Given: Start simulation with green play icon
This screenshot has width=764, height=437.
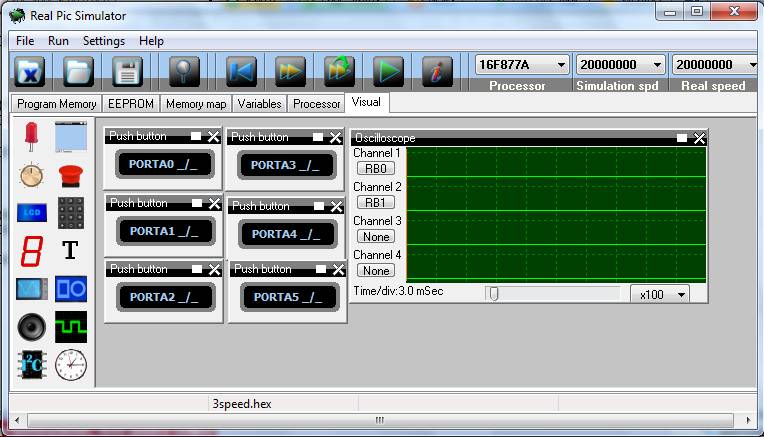Looking at the screenshot, I should (x=388, y=72).
